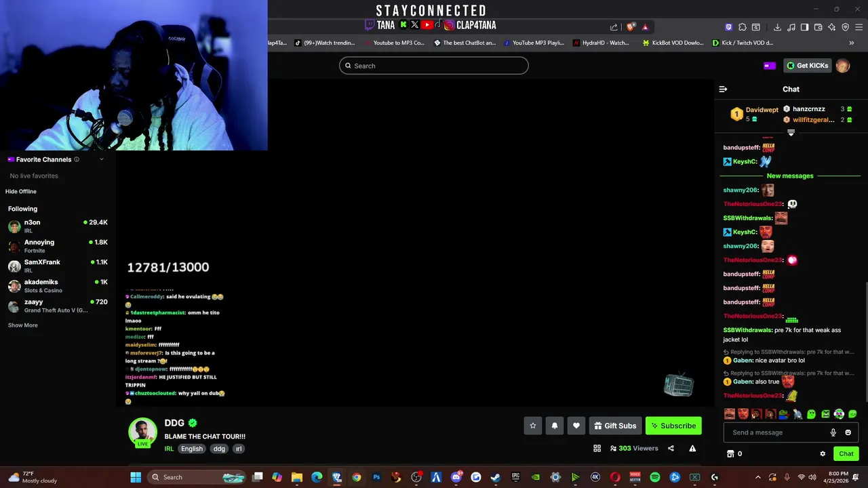Screen dimensions: 868x488
Task: Open zaayy channel in Following
Action: click(58, 306)
